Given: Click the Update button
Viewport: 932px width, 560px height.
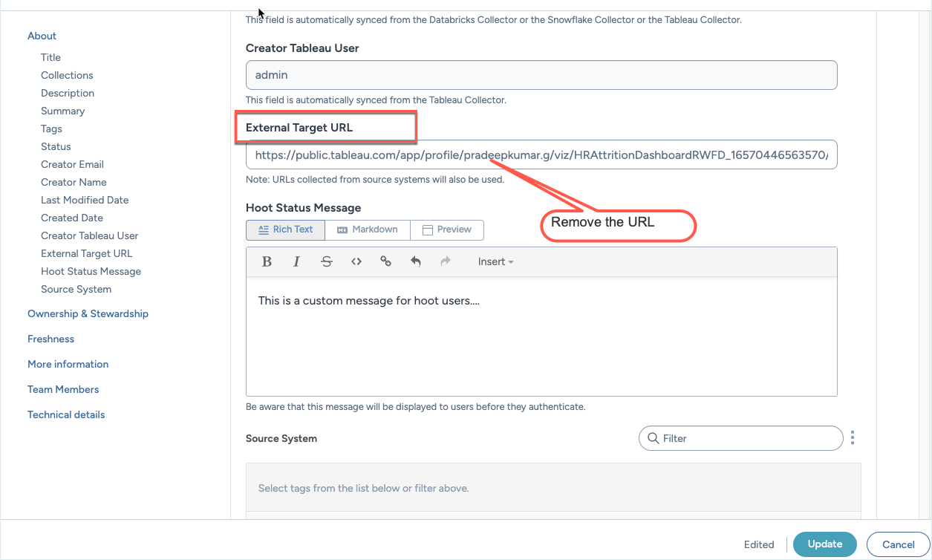Looking at the screenshot, I should [824, 544].
